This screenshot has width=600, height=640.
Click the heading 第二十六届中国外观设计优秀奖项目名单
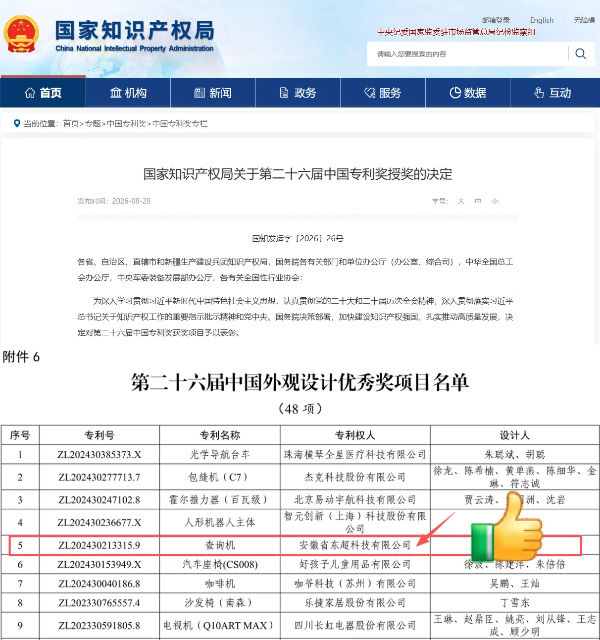click(300, 382)
